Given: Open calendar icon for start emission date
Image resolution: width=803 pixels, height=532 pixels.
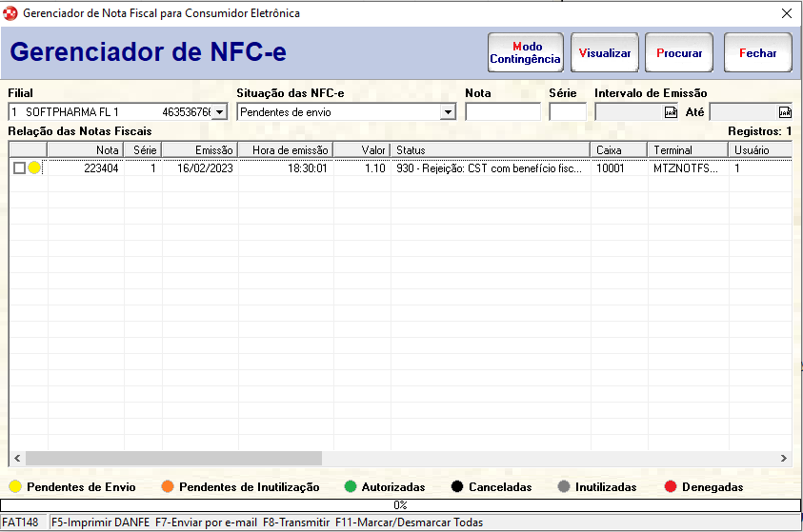Looking at the screenshot, I should point(671,112).
